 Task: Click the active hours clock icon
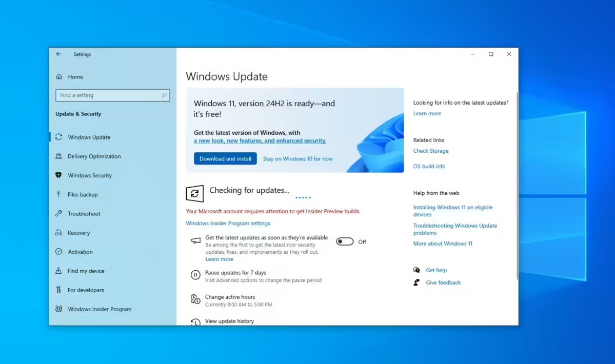click(x=195, y=299)
